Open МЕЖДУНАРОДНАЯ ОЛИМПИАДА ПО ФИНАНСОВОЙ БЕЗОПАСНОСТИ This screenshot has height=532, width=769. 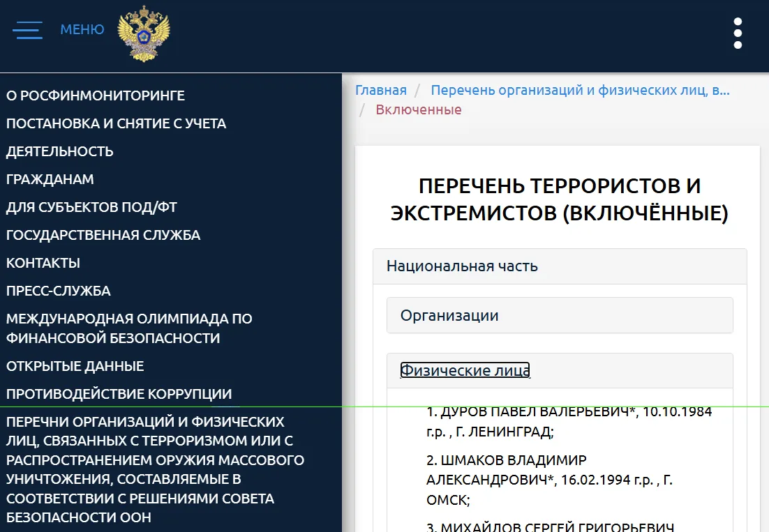pyautogui.click(x=130, y=328)
